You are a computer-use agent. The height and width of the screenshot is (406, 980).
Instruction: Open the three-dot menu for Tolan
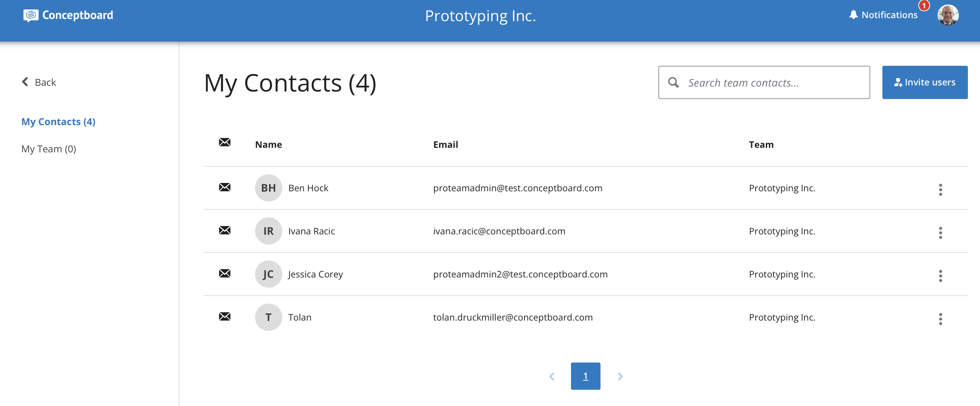940,319
